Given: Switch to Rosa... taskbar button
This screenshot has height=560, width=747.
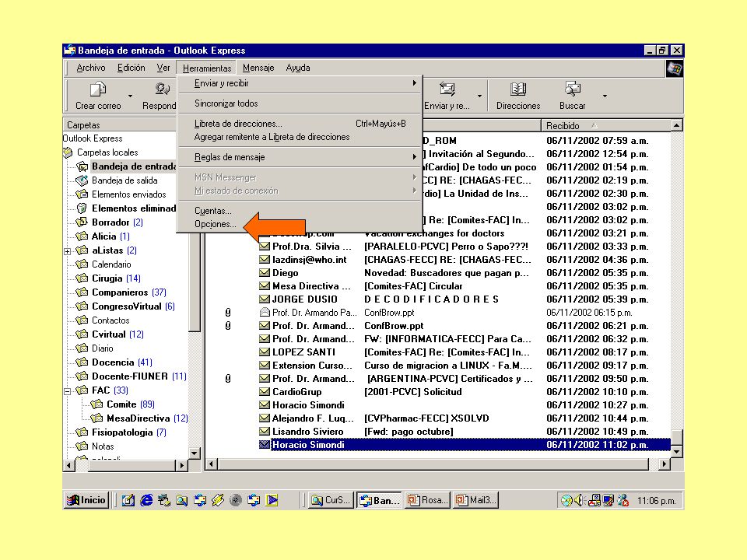Looking at the screenshot, I should coord(427,500).
